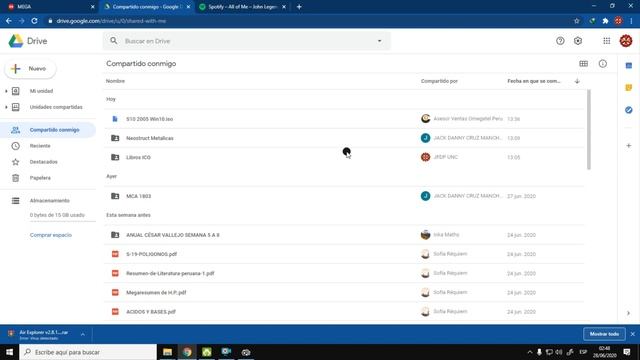640x360 pixels.
Task: Open browser extensions puzzle icon
Action: pos(605,21)
